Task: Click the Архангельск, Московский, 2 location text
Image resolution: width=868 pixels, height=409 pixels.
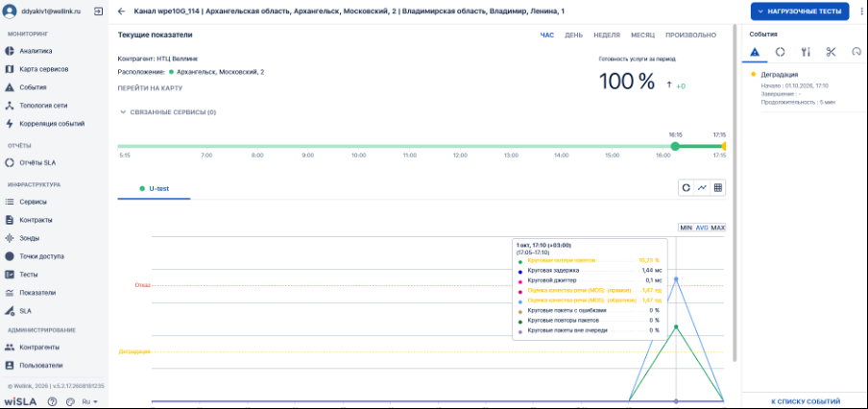Action: click(220, 72)
